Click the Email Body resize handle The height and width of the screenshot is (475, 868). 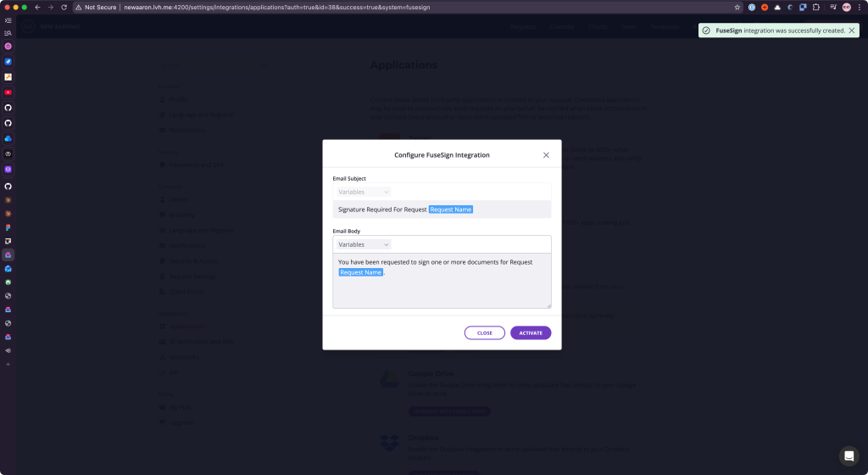tap(548, 305)
